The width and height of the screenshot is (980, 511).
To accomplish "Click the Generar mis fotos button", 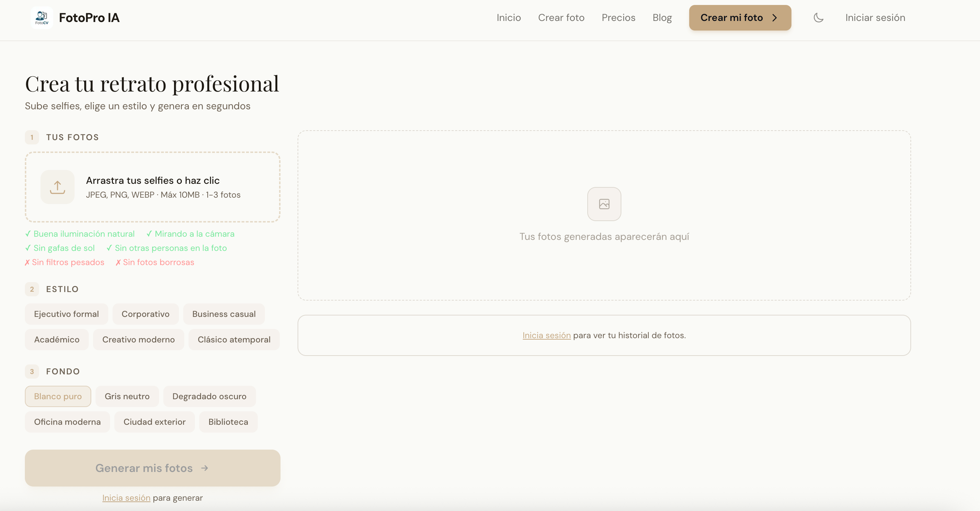I will pyautogui.click(x=153, y=468).
